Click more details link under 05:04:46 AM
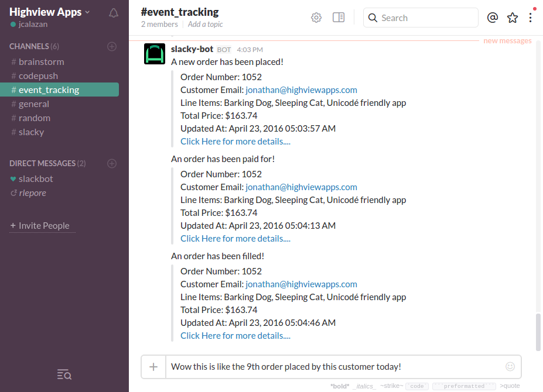 (235, 336)
